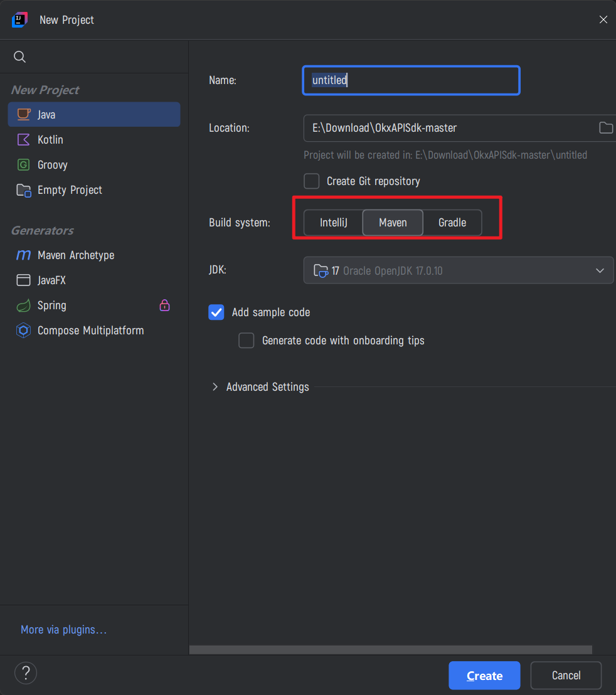Click the Create button
Image resolution: width=616 pixels, height=695 pixels.
coord(484,676)
